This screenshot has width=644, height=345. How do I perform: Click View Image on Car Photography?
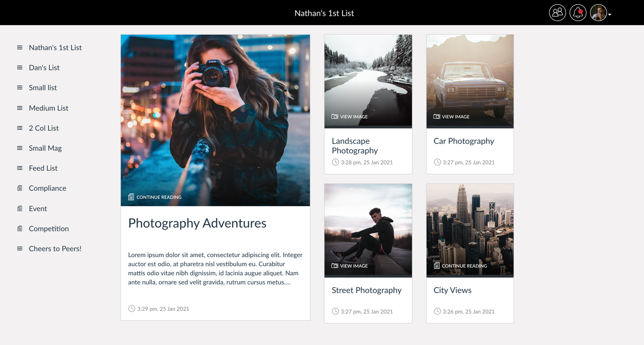click(456, 117)
